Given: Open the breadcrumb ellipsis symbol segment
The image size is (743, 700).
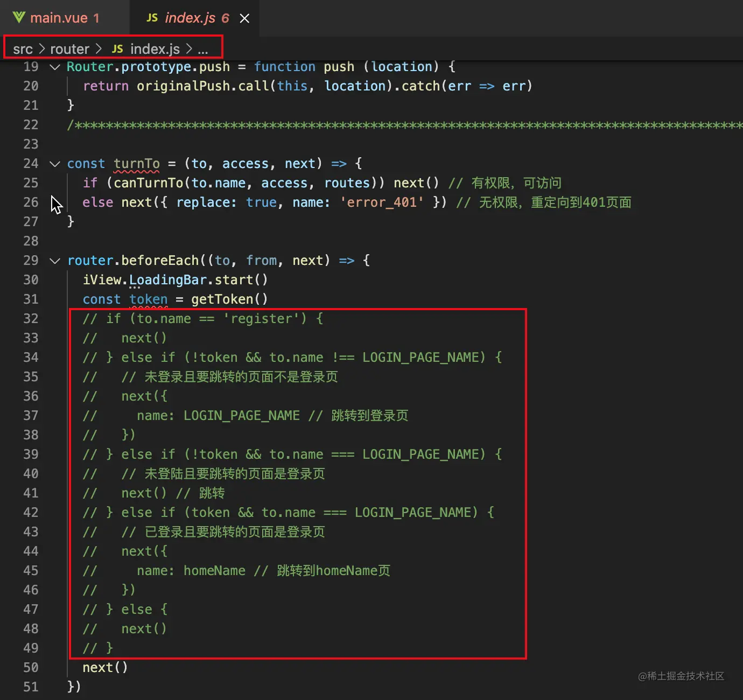Looking at the screenshot, I should [203, 50].
